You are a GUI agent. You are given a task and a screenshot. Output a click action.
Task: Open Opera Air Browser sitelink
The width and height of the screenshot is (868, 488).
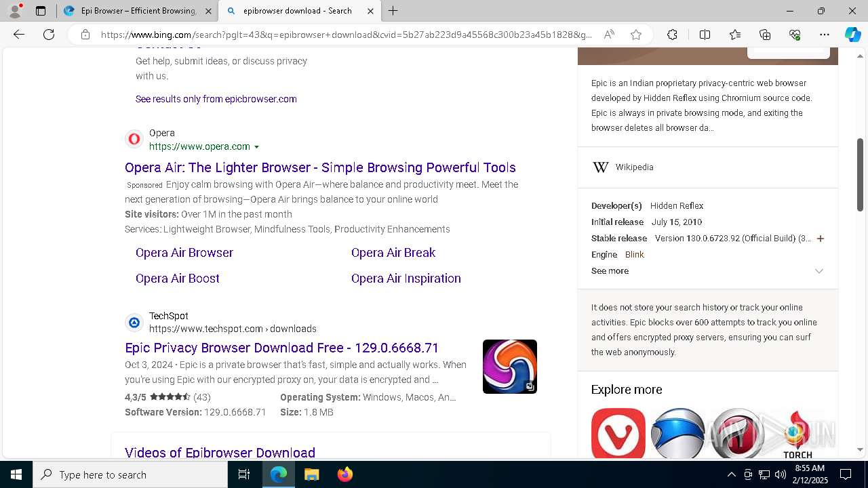(x=184, y=253)
